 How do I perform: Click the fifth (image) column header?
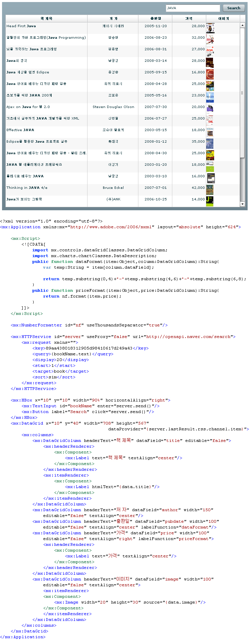pos(223,19)
